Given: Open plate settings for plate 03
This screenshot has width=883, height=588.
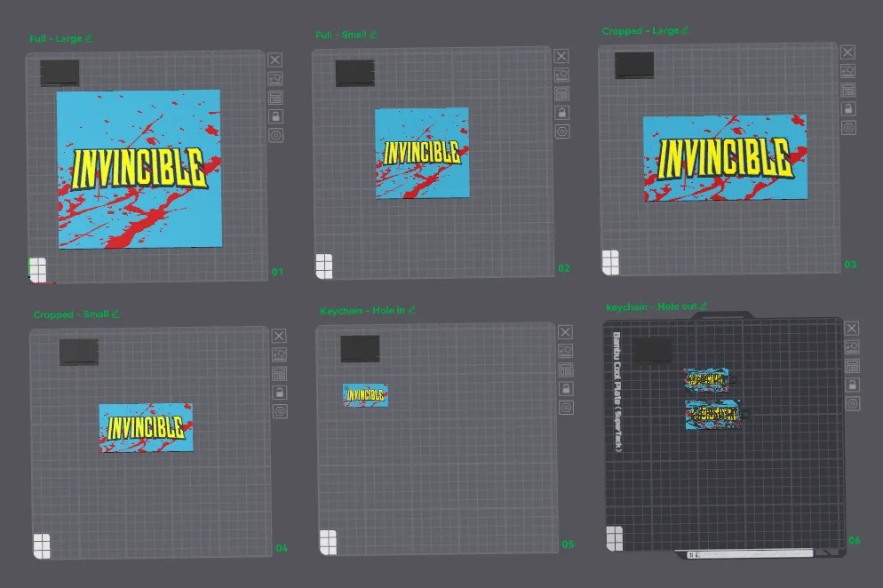Looking at the screenshot, I should 848,128.
